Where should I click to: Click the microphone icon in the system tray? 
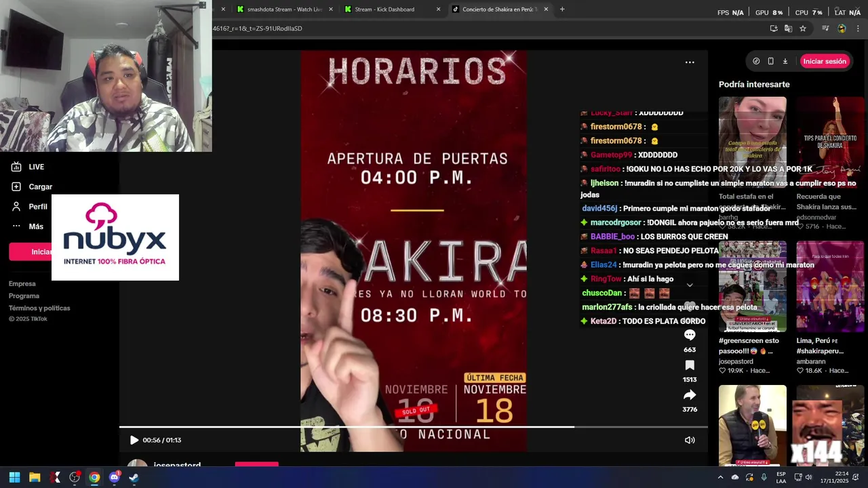pyautogui.click(x=764, y=477)
